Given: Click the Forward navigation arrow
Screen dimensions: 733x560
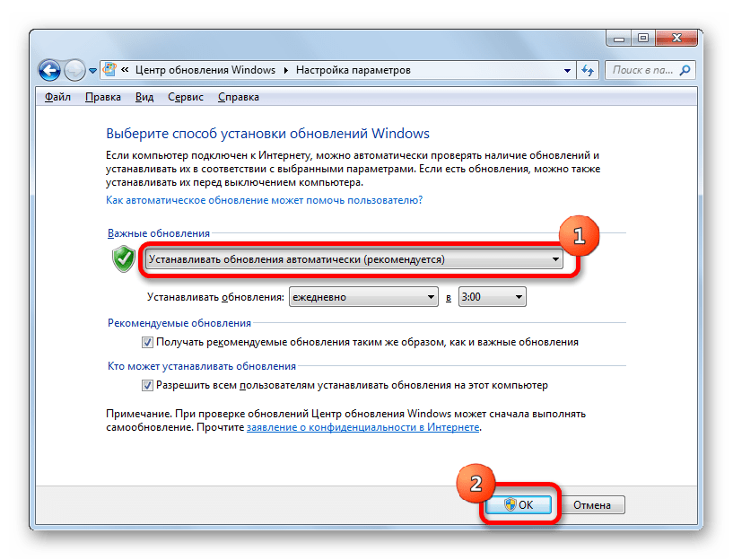Looking at the screenshot, I should tap(74, 71).
